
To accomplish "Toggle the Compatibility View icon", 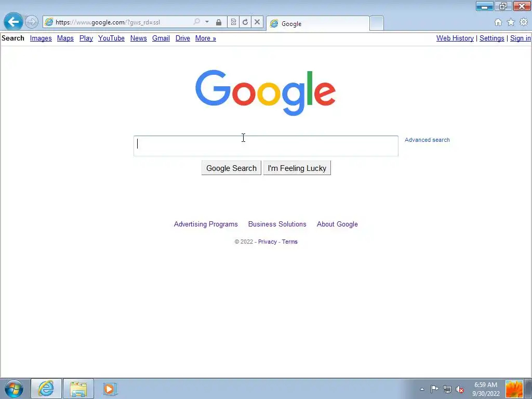I will coord(233,22).
